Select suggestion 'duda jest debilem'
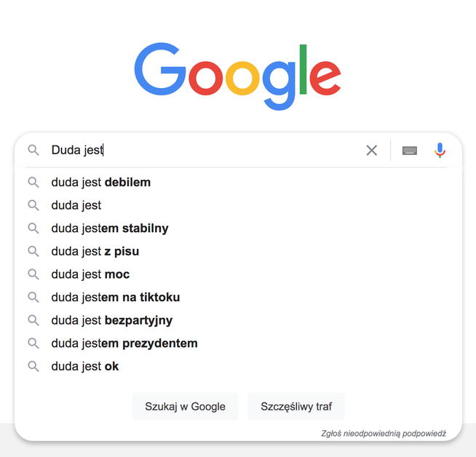 pos(100,182)
